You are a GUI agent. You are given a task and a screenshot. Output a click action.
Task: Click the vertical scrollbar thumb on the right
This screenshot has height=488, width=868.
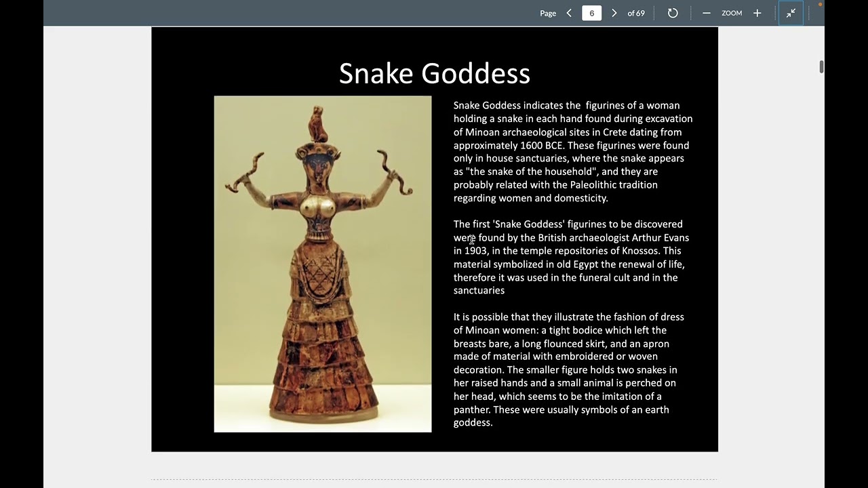821,66
